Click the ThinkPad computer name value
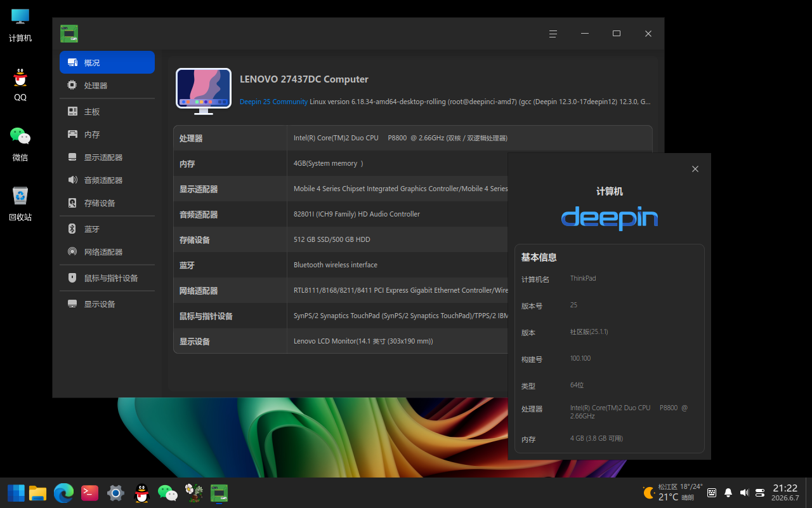 click(x=583, y=278)
